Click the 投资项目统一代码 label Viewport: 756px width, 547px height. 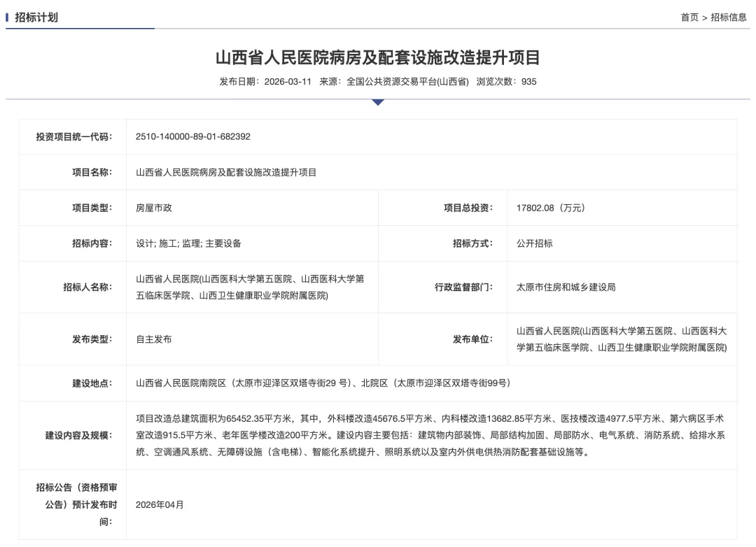tap(73, 137)
